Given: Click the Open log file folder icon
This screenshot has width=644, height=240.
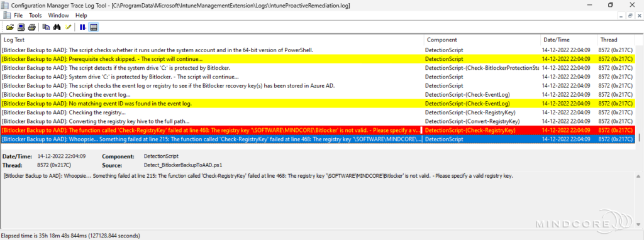Looking at the screenshot, I should 10,28.
